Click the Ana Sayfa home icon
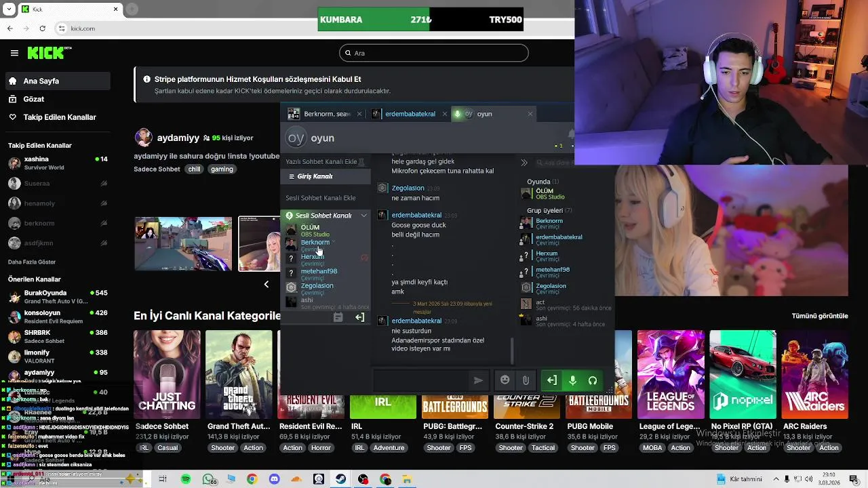868x488 pixels. pos(12,81)
